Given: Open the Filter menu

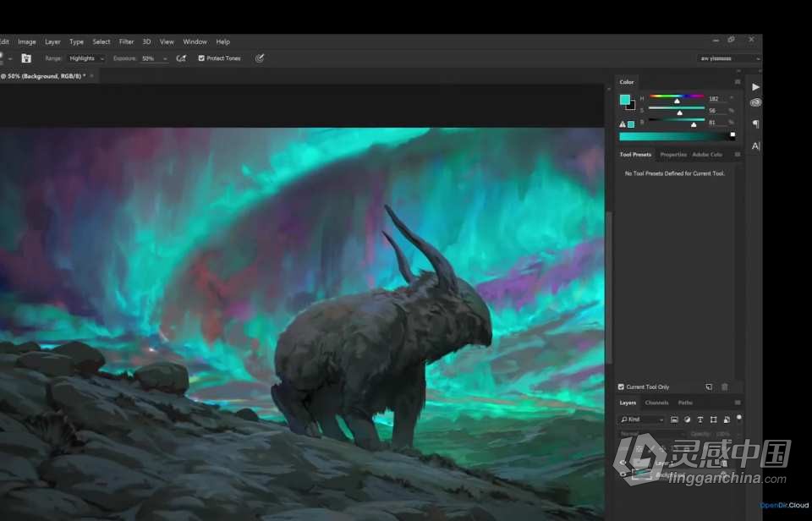Looking at the screenshot, I should [x=126, y=42].
